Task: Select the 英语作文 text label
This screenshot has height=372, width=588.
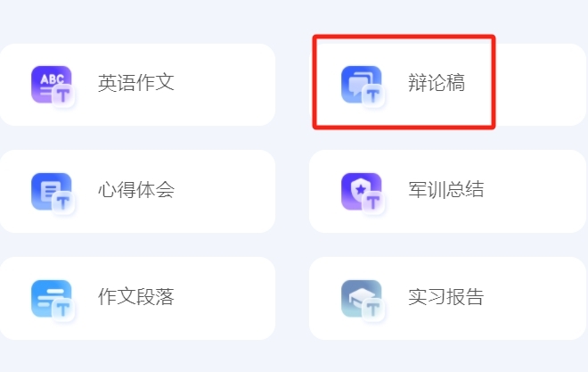Action: pyautogui.click(x=136, y=83)
